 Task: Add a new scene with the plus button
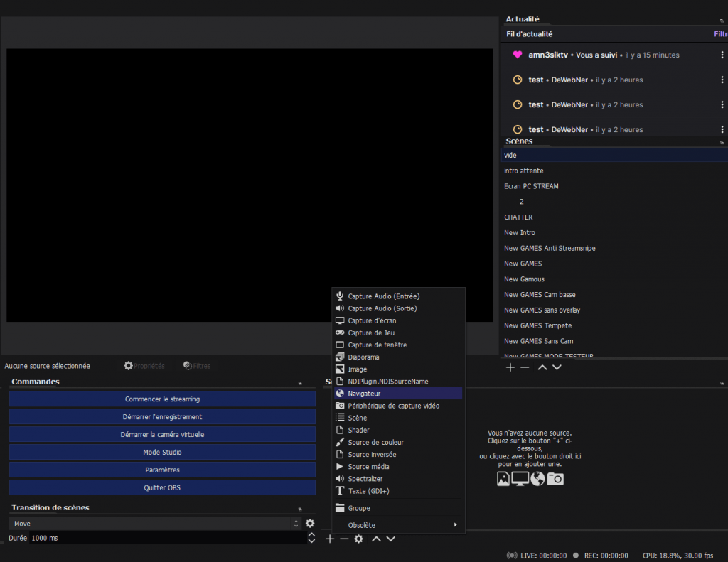pyautogui.click(x=510, y=367)
